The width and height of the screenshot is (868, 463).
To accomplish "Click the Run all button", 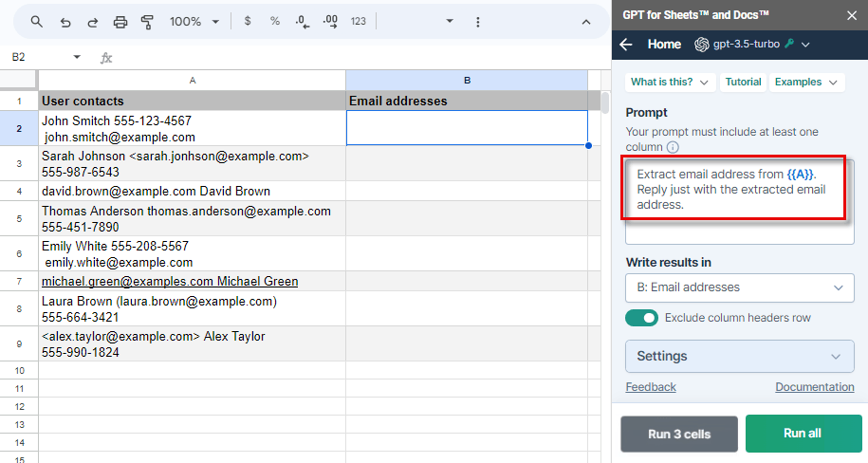I will point(803,434).
